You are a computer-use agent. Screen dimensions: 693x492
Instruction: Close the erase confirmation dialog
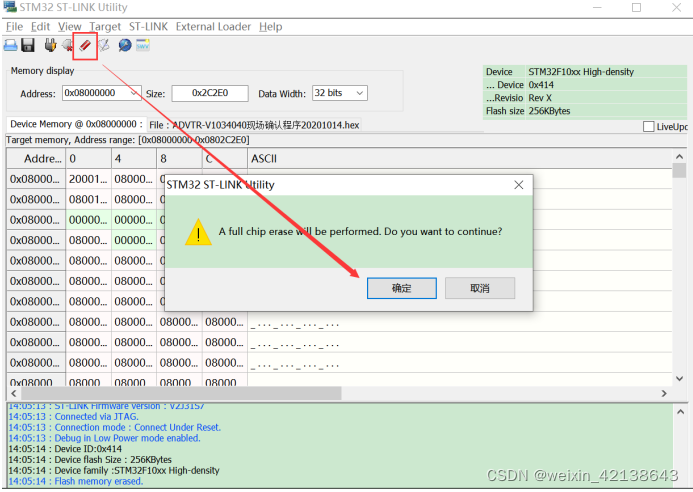(519, 185)
